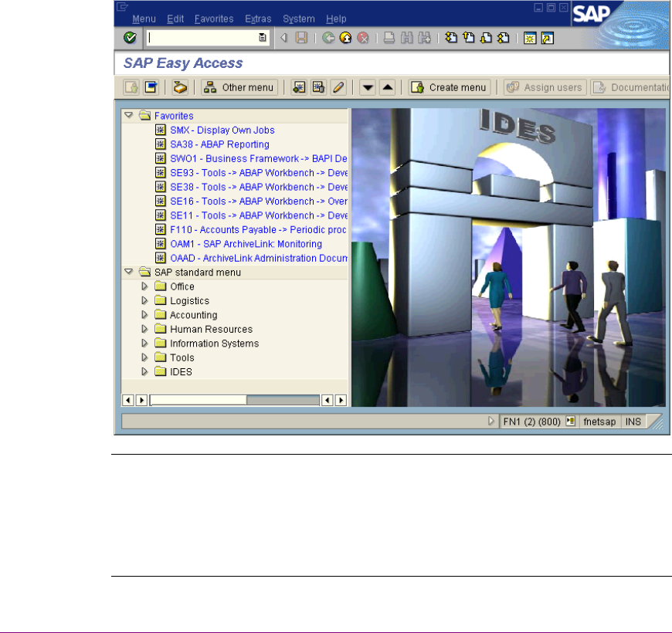Click the system info icon in status bar
The height and width of the screenshot is (633, 672).
point(571,421)
